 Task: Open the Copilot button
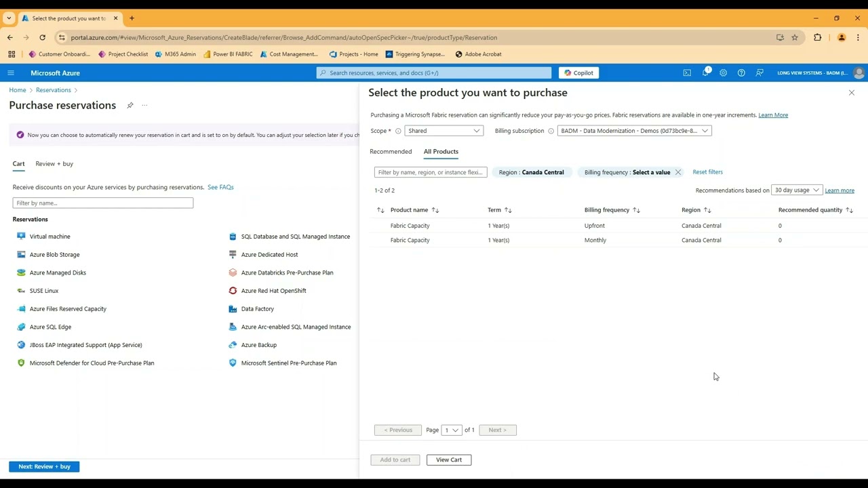coord(578,73)
